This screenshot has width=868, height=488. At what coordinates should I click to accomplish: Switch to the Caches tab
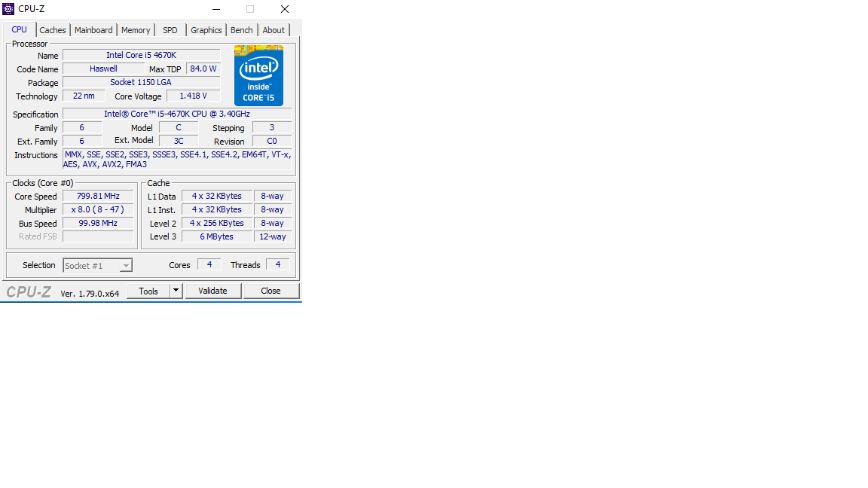53,30
